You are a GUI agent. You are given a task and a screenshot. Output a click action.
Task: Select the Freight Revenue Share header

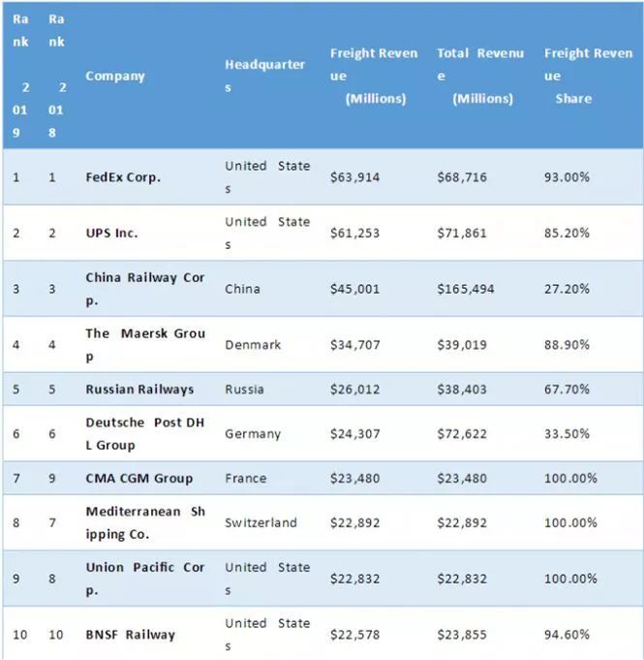coord(588,76)
